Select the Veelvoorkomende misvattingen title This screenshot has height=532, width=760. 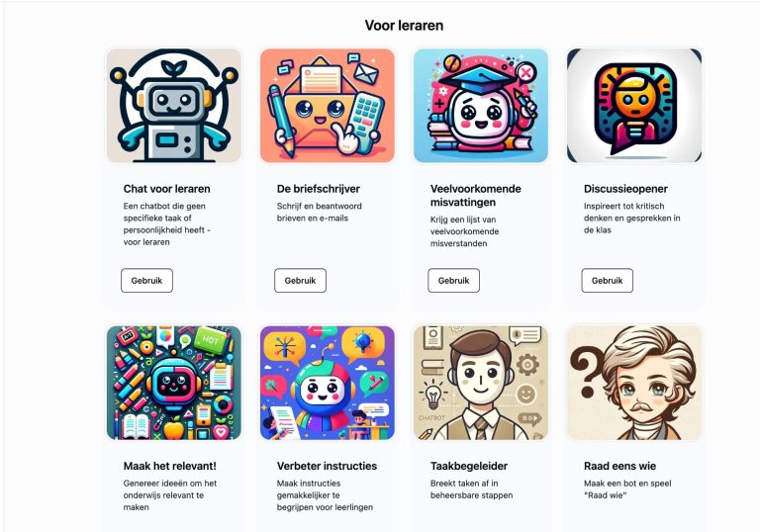point(475,196)
